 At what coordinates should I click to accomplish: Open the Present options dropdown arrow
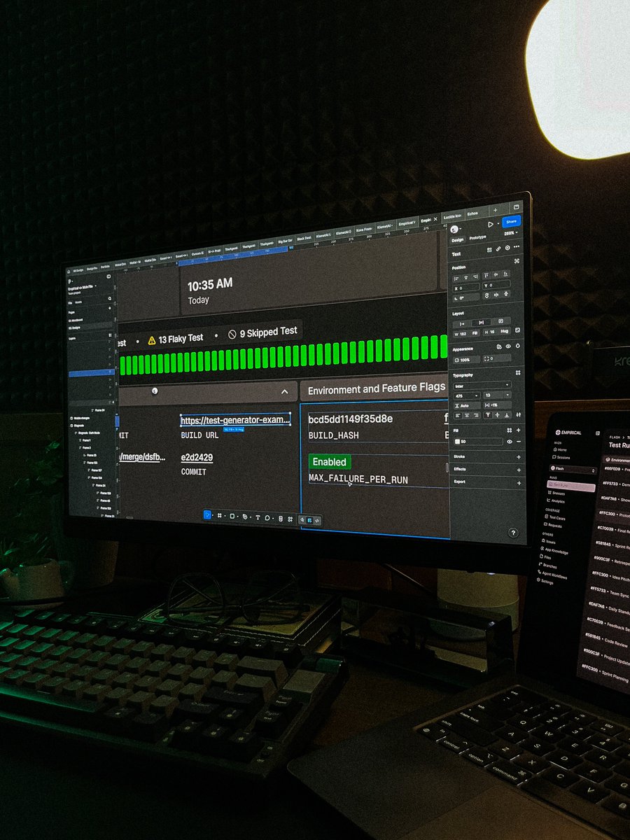tap(498, 224)
